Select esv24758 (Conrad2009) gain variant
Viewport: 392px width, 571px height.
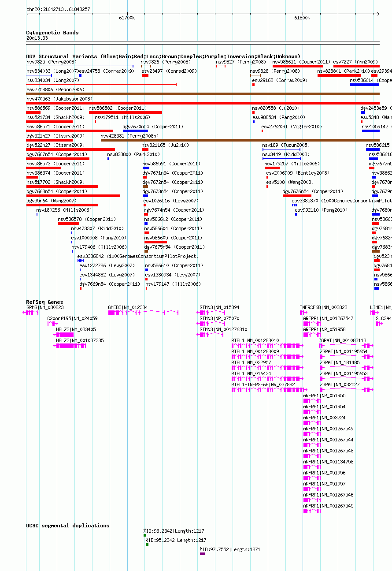(80, 75)
